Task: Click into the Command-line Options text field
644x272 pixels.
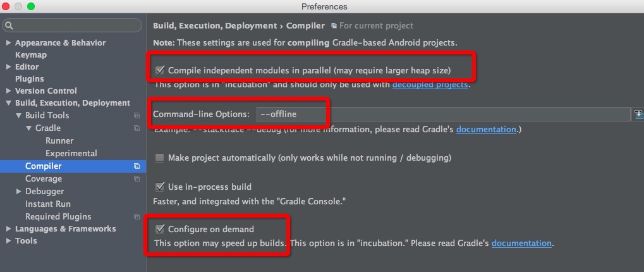Action: pos(442,114)
